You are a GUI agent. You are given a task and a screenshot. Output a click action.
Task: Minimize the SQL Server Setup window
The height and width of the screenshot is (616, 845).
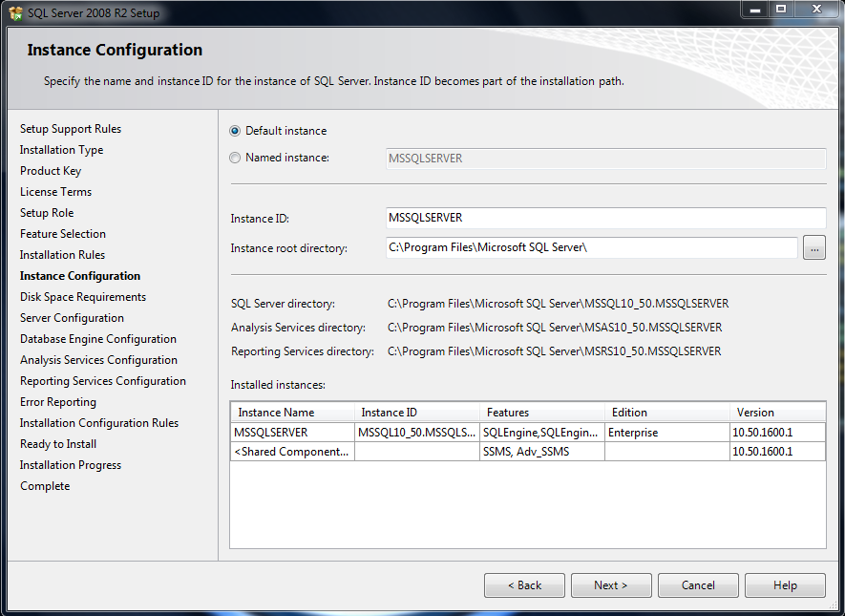click(755, 10)
